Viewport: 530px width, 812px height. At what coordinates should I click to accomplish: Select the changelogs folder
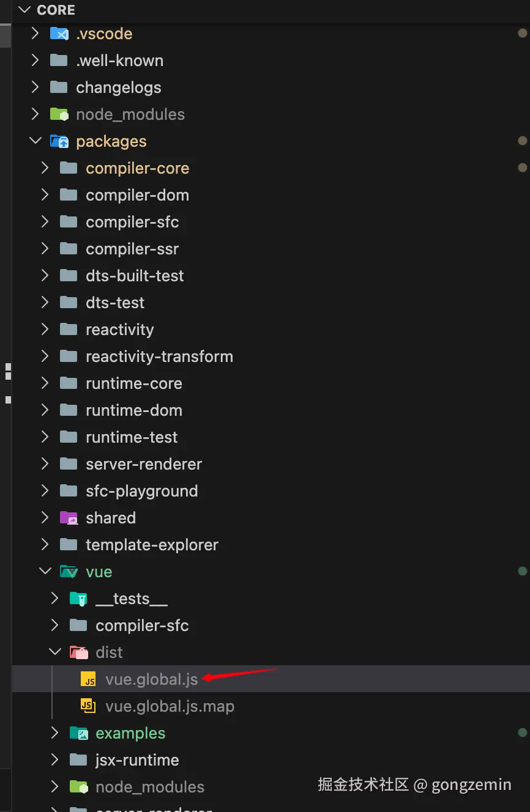118,87
